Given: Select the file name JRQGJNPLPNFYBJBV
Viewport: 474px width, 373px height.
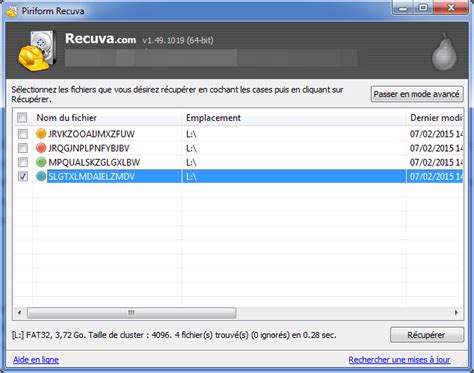Looking at the screenshot, I should (x=89, y=148).
